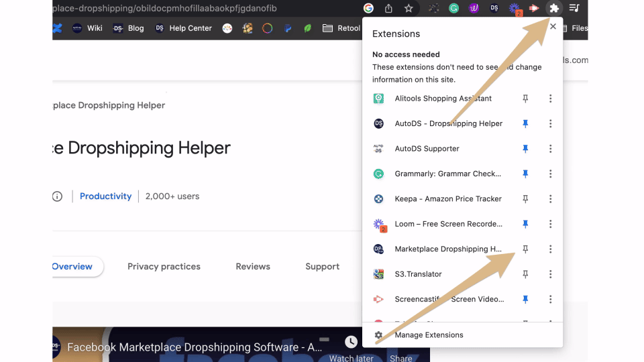Click the info icon beside Productivity
The width and height of the screenshot is (644, 362).
click(x=57, y=196)
